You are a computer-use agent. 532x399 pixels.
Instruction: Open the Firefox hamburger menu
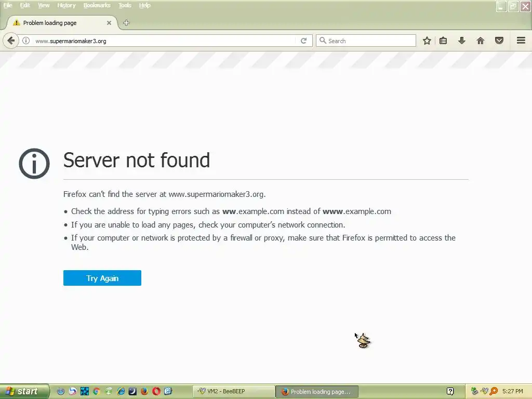[x=521, y=41]
